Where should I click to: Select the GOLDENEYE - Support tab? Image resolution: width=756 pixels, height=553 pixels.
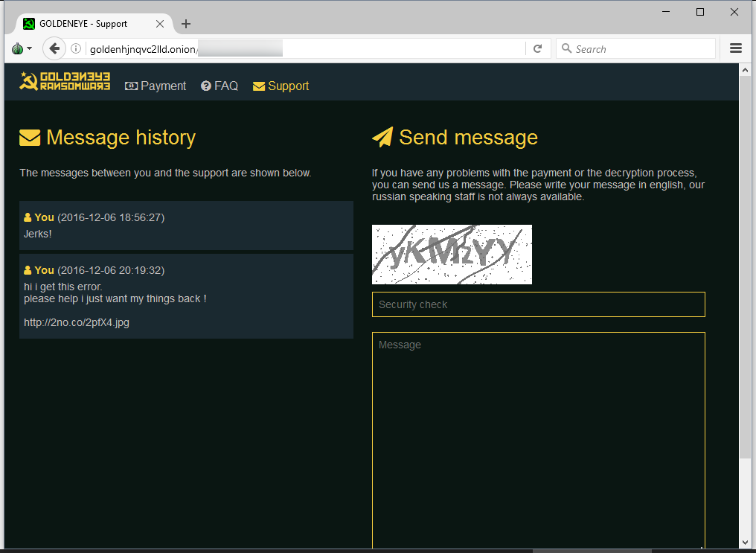point(94,24)
